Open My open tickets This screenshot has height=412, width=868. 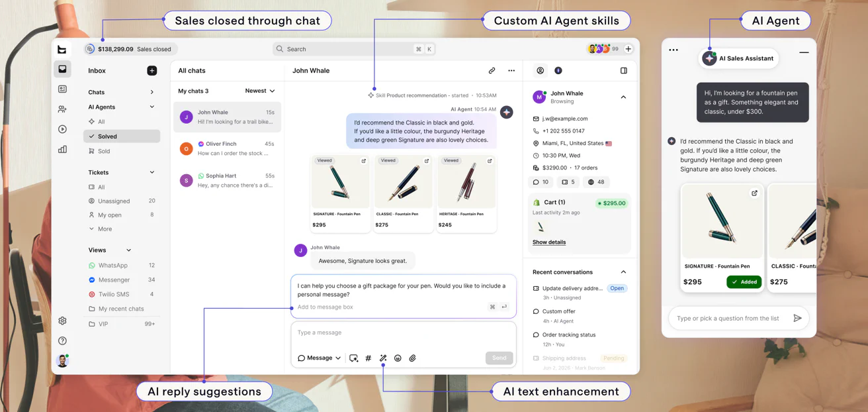coord(122,215)
